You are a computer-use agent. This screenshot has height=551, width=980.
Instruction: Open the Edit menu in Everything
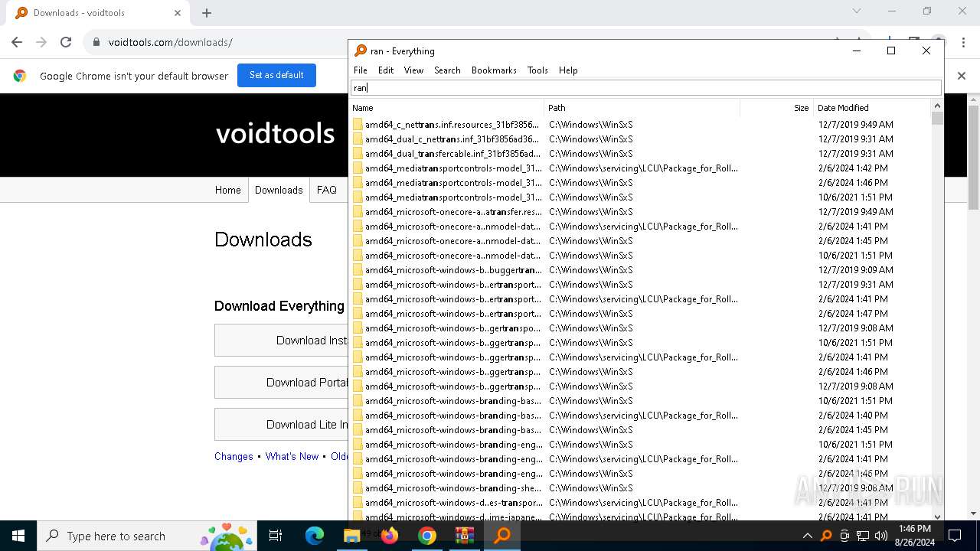(386, 70)
